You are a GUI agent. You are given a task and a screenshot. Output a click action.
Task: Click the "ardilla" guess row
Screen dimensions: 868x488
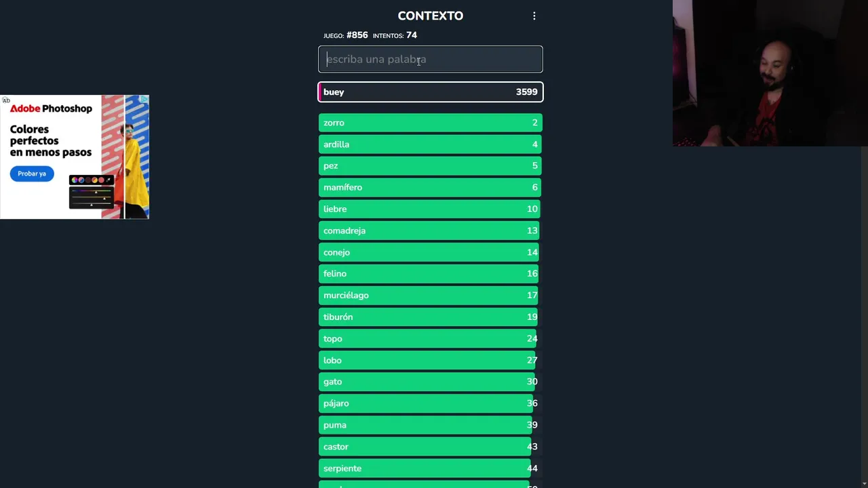(431, 144)
